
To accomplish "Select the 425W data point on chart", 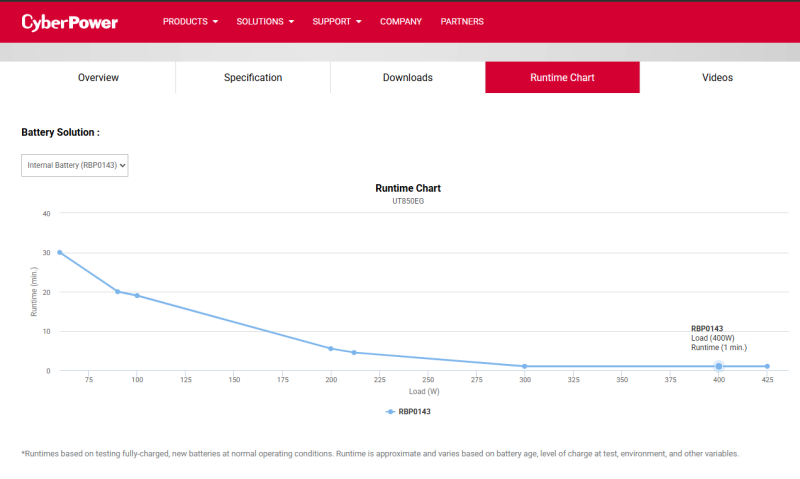I will 767,366.
